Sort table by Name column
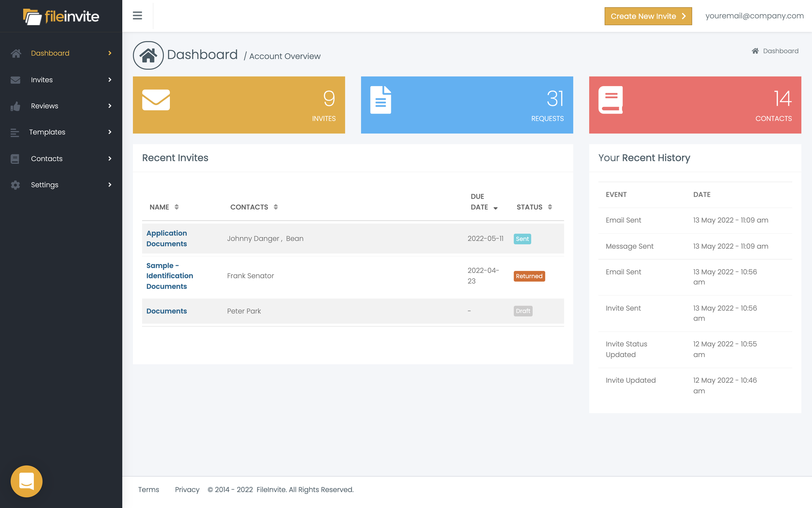Image resolution: width=812 pixels, height=508 pixels. [177, 207]
